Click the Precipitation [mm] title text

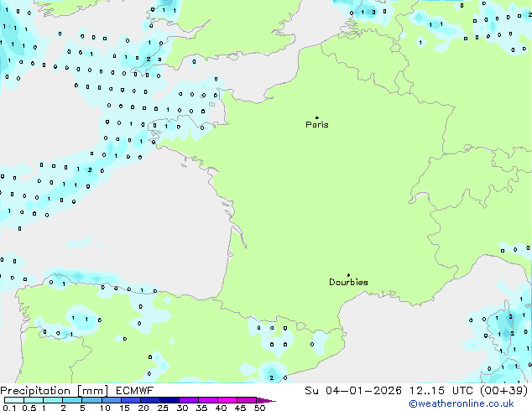tap(54, 390)
